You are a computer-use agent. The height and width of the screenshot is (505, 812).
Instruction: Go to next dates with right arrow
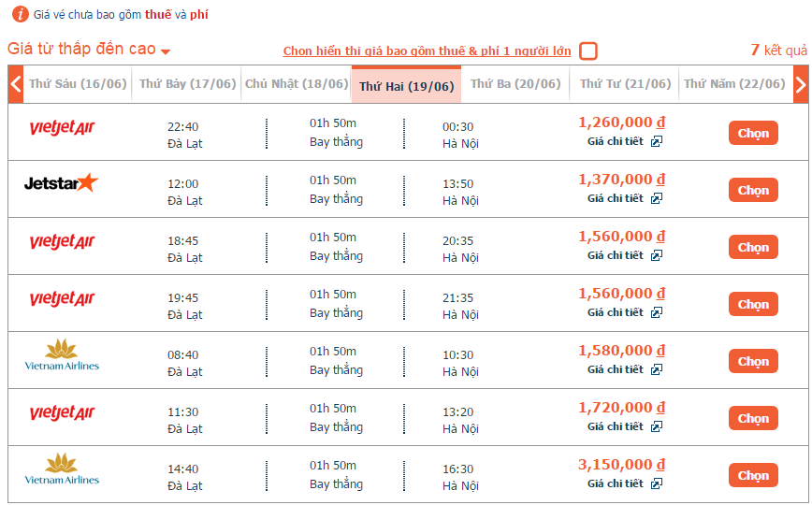coord(800,84)
